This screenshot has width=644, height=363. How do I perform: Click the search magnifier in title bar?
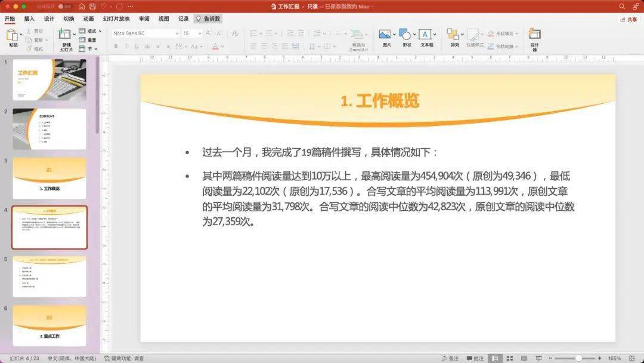[x=622, y=7]
